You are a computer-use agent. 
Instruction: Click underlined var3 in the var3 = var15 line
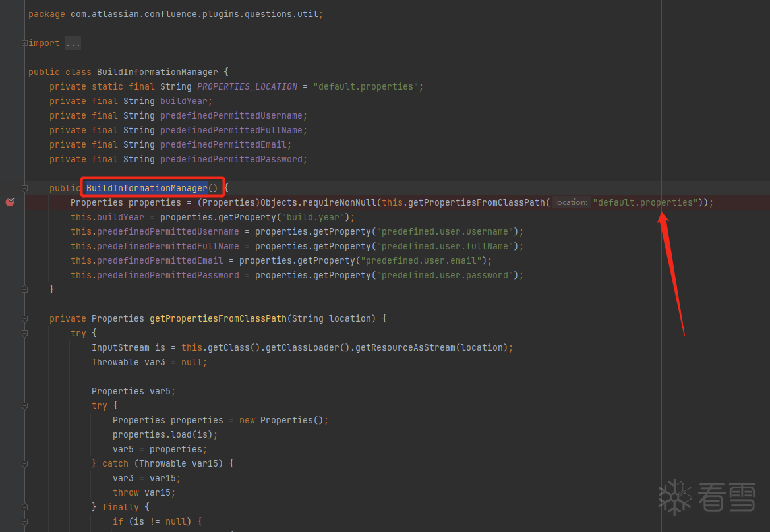point(123,478)
